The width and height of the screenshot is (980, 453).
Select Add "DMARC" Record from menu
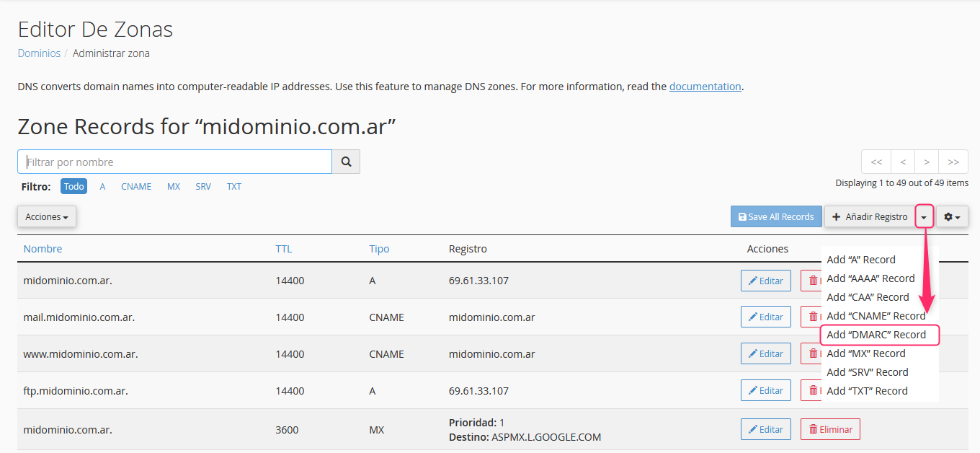tap(879, 335)
